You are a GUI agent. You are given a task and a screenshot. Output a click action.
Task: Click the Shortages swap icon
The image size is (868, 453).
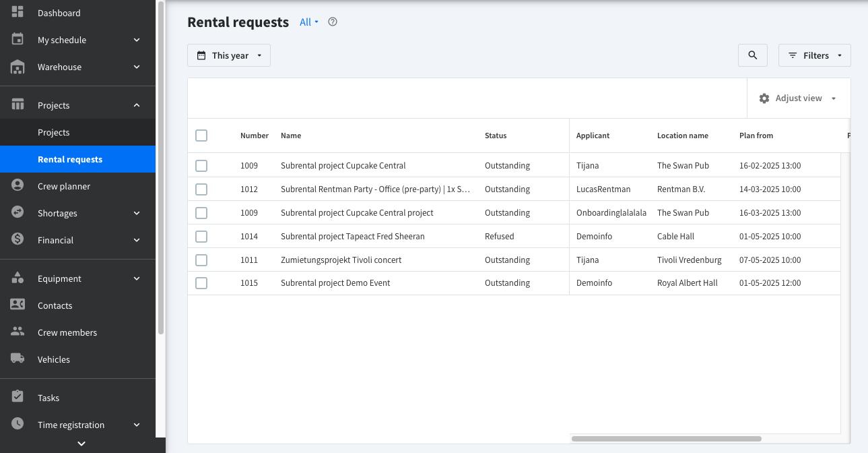[x=18, y=212]
